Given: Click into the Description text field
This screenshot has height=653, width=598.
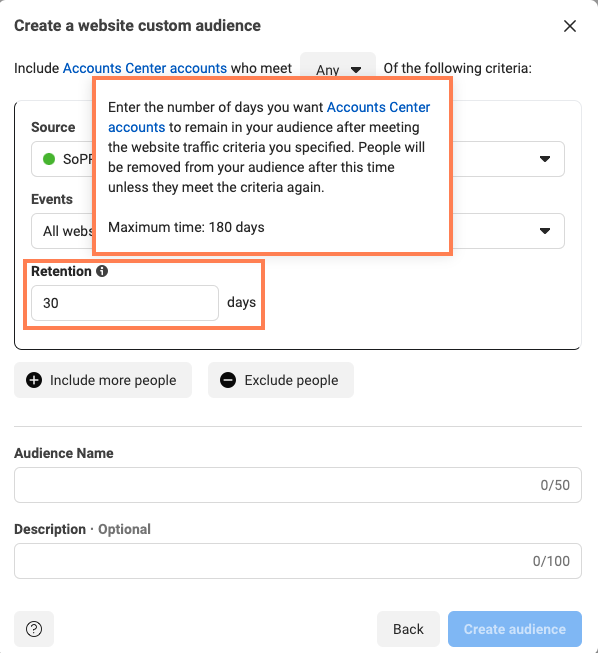Looking at the screenshot, I should (298, 561).
